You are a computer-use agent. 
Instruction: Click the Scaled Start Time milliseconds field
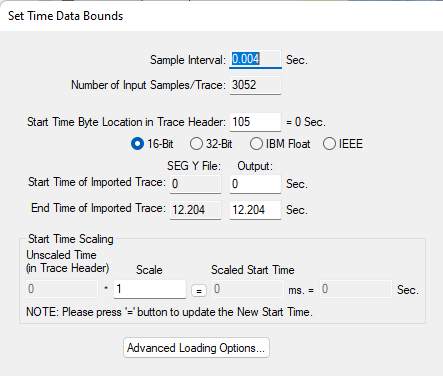pyautogui.click(x=248, y=289)
